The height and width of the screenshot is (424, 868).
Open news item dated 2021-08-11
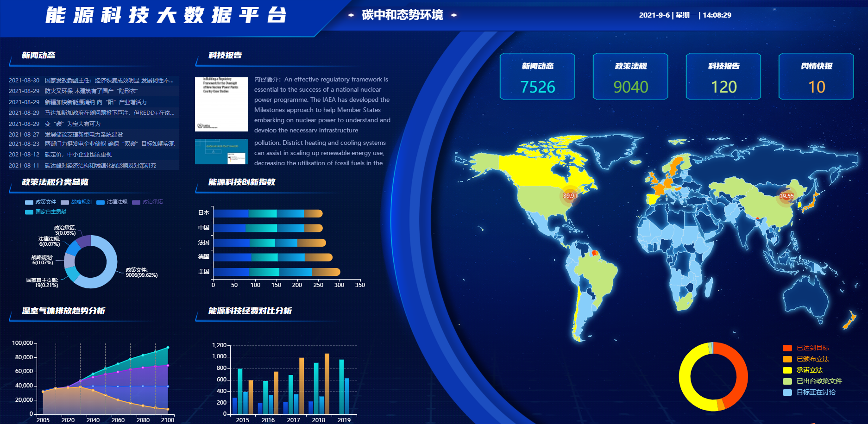coord(94,166)
